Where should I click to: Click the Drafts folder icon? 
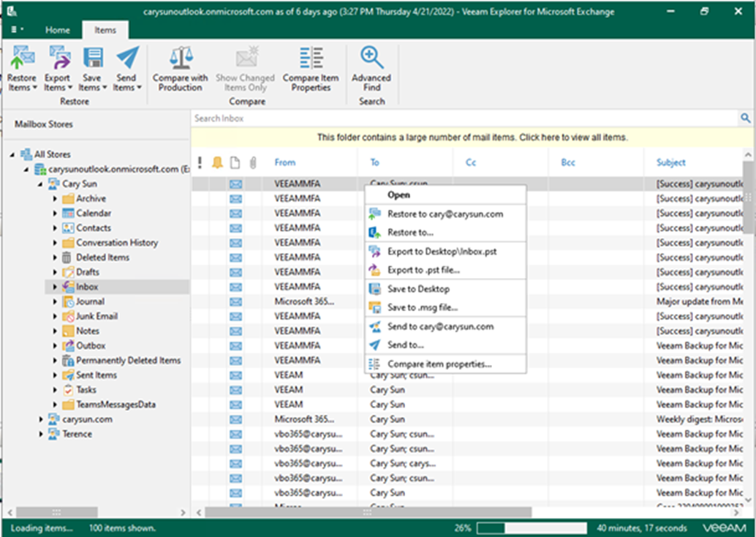coord(68,272)
